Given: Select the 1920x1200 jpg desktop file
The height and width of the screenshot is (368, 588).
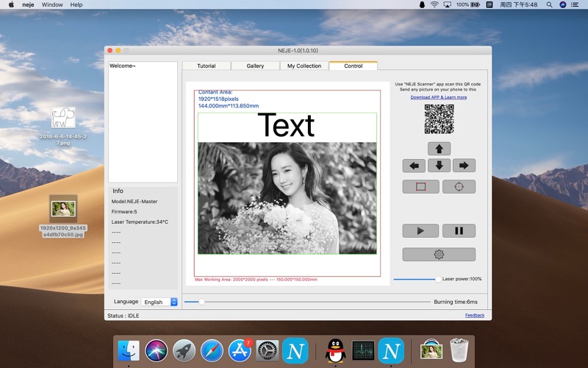Looking at the screenshot, I should [x=63, y=216].
